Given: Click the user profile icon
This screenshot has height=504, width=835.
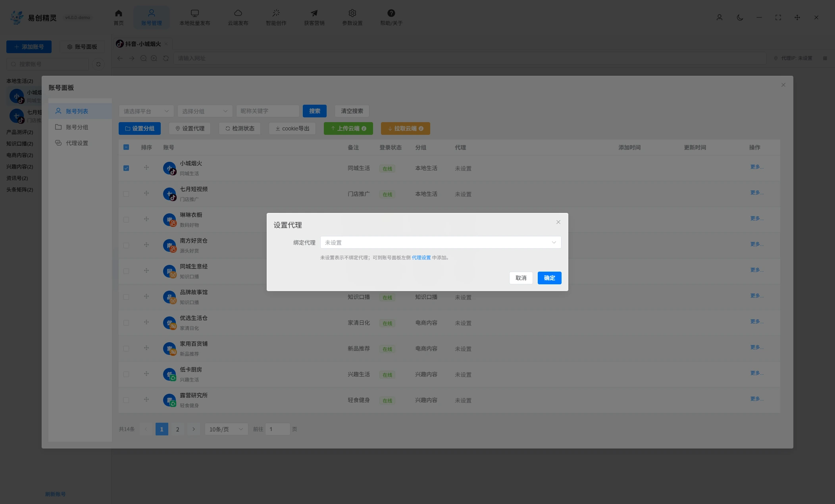Looking at the screenshot, I should [719, 17].
